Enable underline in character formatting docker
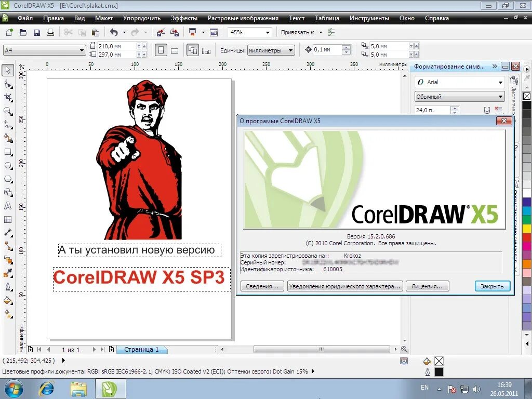The height and width of the screenshot is (399, 532). pos(487,110)
